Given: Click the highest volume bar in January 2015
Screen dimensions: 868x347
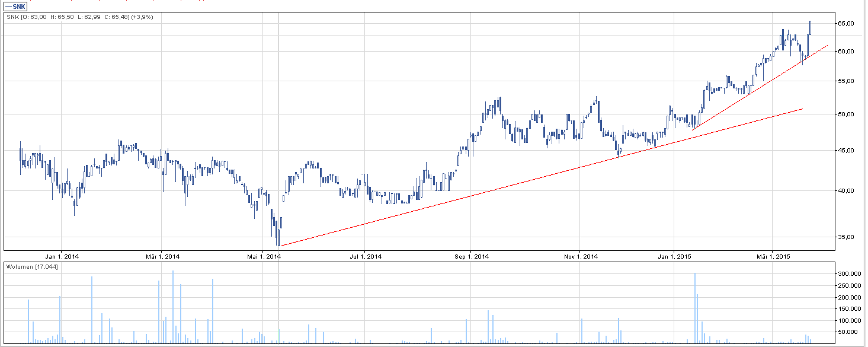Looking at the screenshot, I should coord(694,308).
